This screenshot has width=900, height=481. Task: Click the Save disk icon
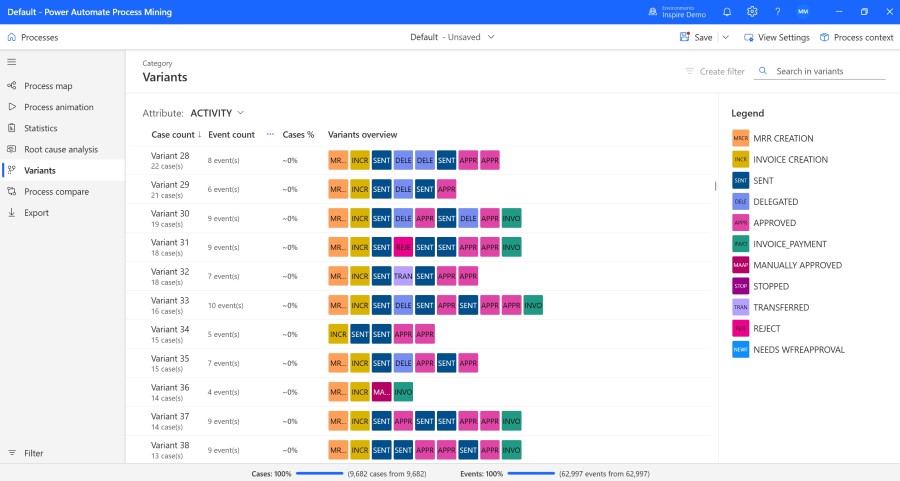pos(685,37)
